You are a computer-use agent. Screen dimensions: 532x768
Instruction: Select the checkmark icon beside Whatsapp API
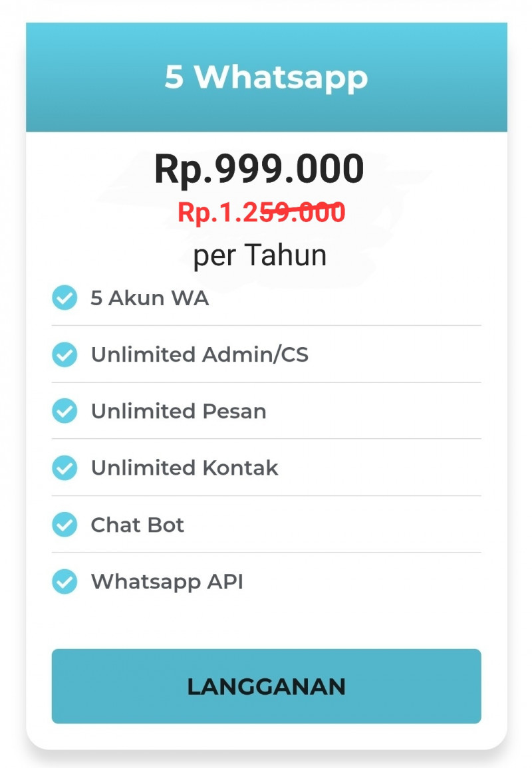coord(65,582)
